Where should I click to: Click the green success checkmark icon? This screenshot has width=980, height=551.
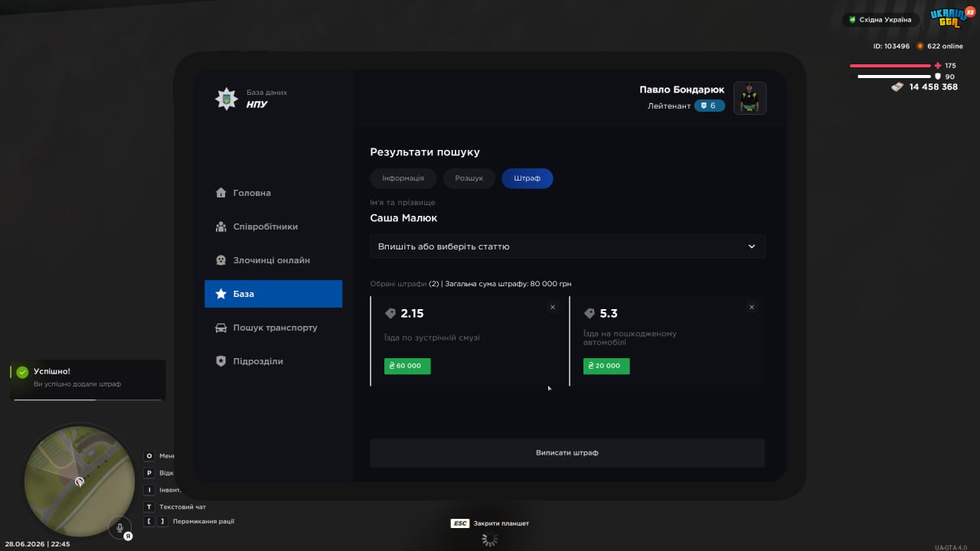click(22, 372)
